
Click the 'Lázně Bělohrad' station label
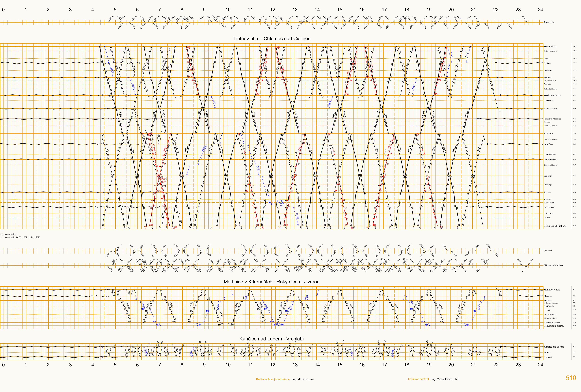click(x=550, y=159)
